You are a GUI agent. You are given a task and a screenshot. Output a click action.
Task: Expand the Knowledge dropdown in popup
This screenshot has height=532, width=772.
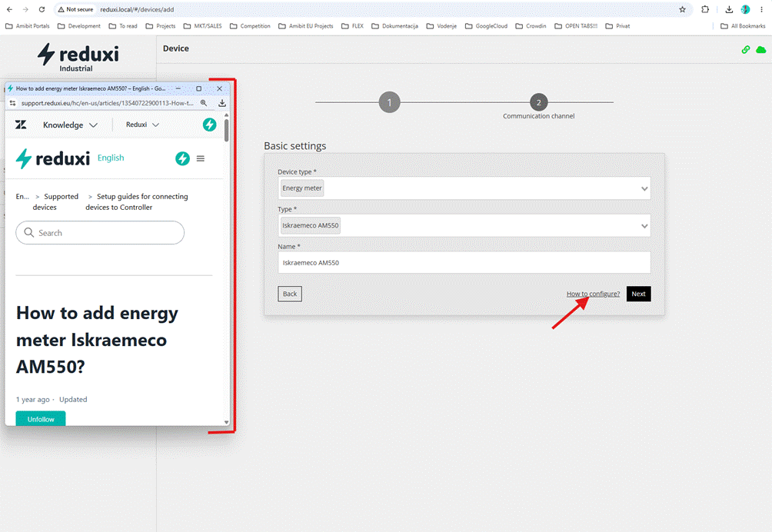coord(70,125)
